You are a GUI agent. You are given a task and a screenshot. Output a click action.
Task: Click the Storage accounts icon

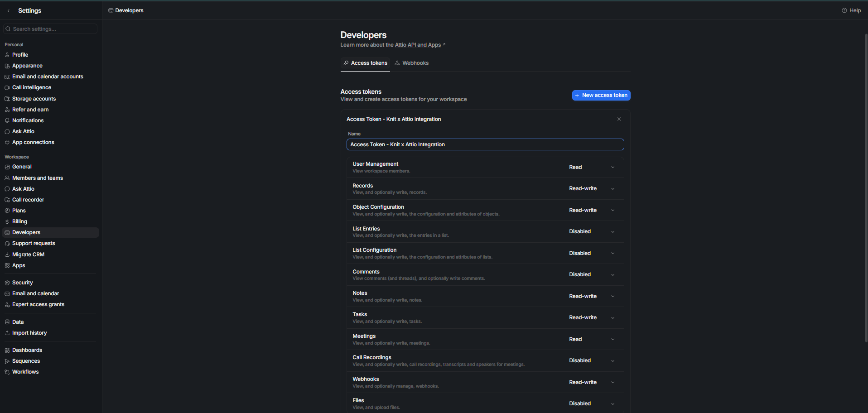click(x=7, y=99)
